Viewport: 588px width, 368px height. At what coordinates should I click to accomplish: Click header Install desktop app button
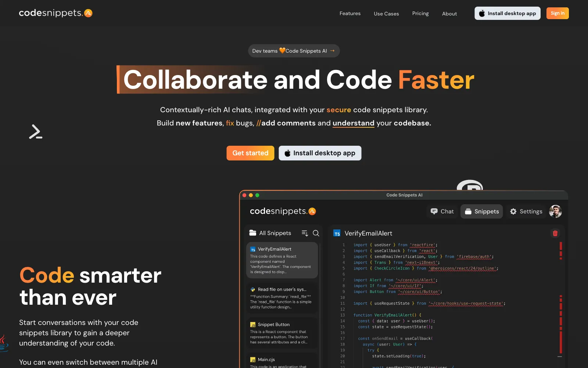[507, 13]
